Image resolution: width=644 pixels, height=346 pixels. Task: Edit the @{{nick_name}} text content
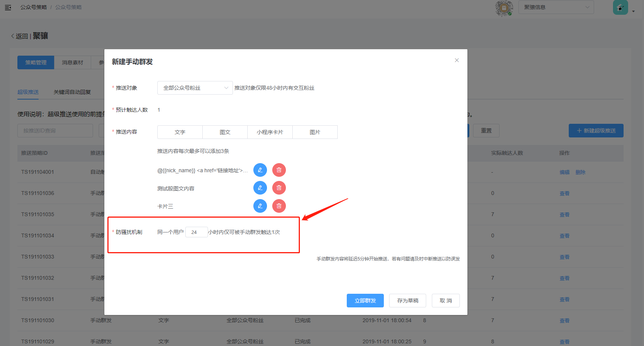260,170
